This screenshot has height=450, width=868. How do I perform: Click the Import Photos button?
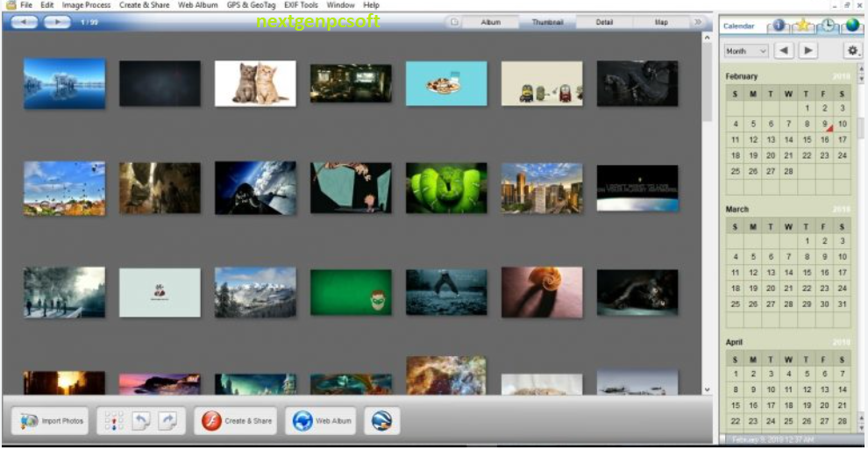50,421
